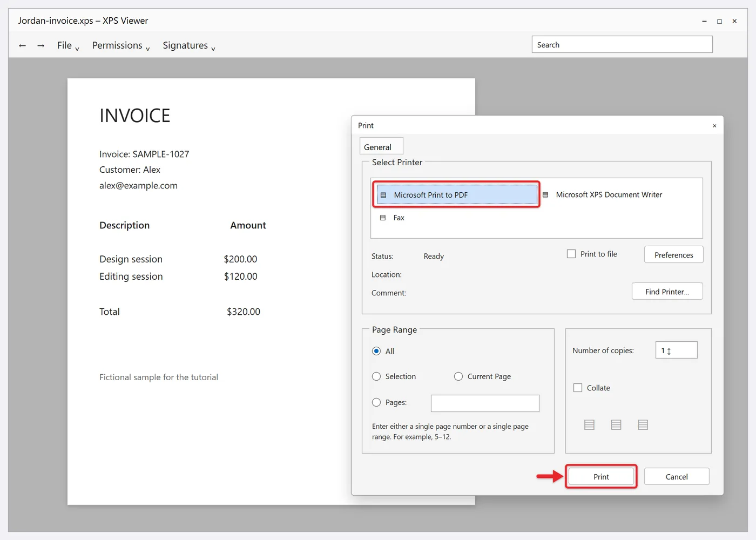
Task: Click the Print button
Action: pyautogui.click(x=601, y=476)
